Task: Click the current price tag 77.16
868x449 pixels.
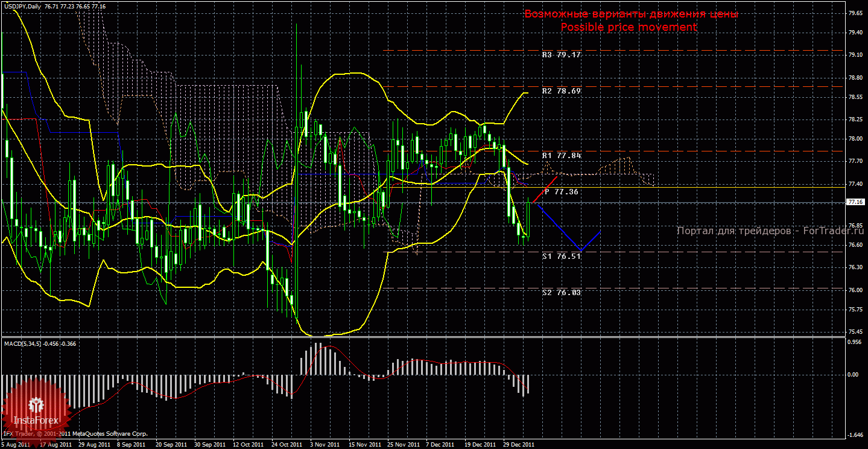Action: pos(856,202)
